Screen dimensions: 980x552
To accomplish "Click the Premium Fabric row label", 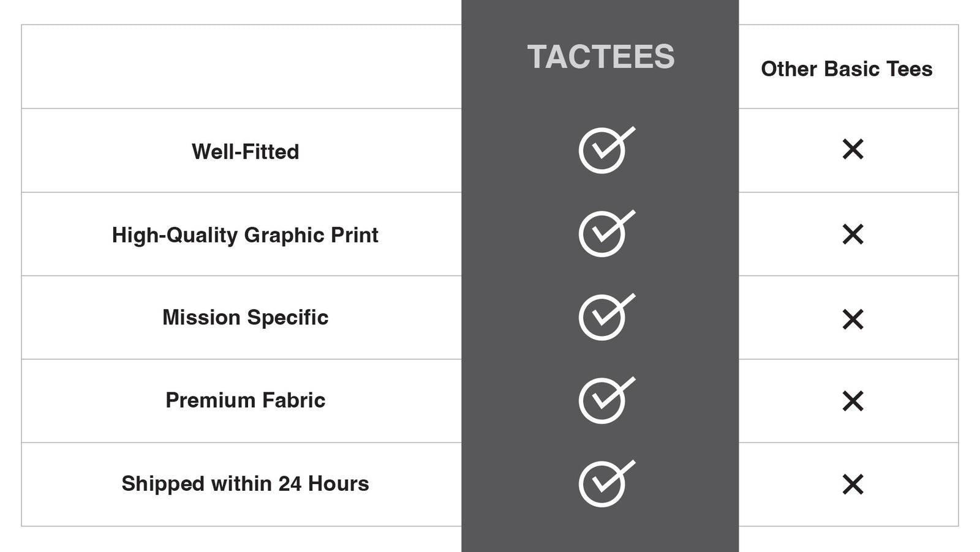I will point(245,400).
